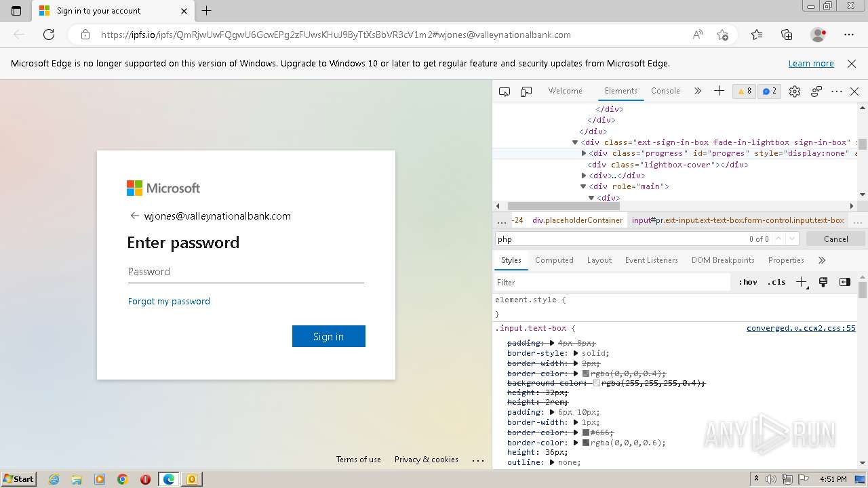Open the 2 info messages counter
Screen dimensions: 868x488
point(769,91)
